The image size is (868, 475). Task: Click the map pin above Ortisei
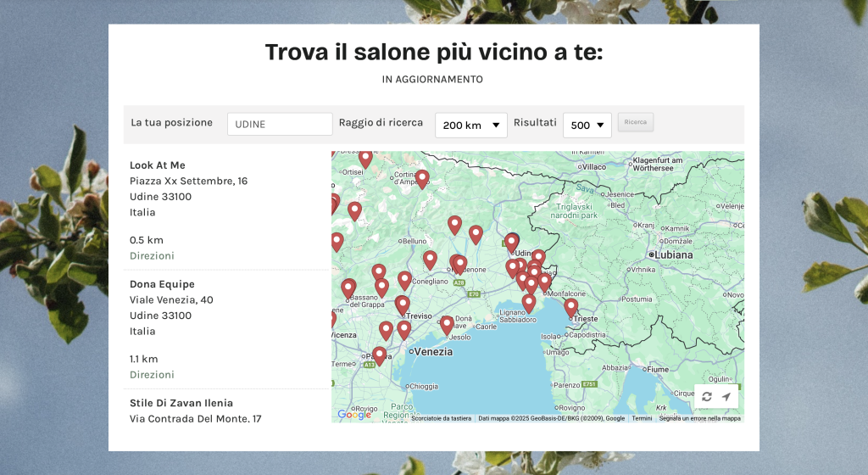[365, 158]
